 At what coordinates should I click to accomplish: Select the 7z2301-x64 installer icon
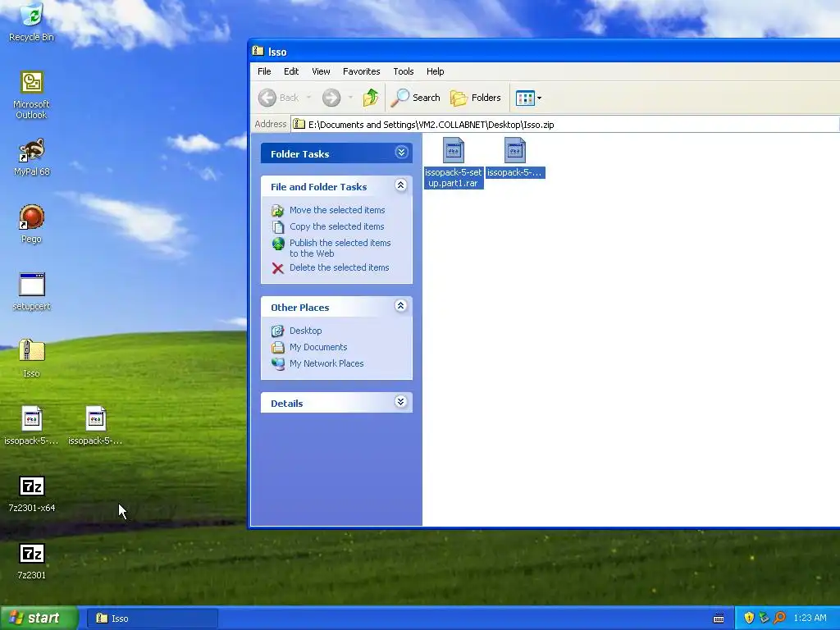(x=32, y=493)
